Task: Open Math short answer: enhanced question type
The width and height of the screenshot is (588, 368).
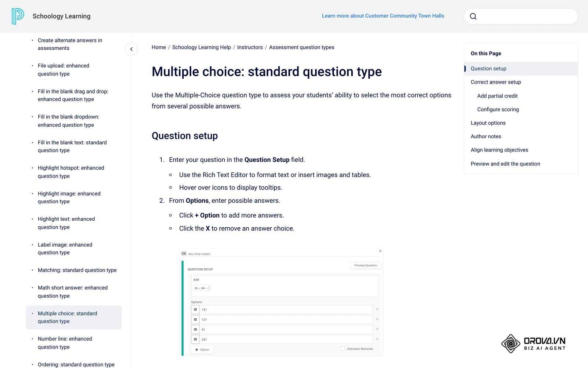Action: coord(73,292)
